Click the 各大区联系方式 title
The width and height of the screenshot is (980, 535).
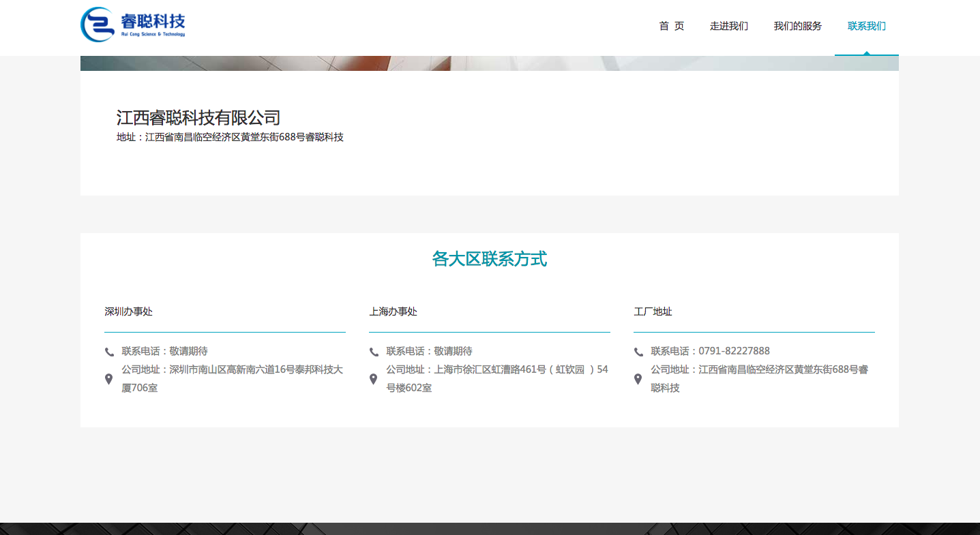(x=489, y=259)
